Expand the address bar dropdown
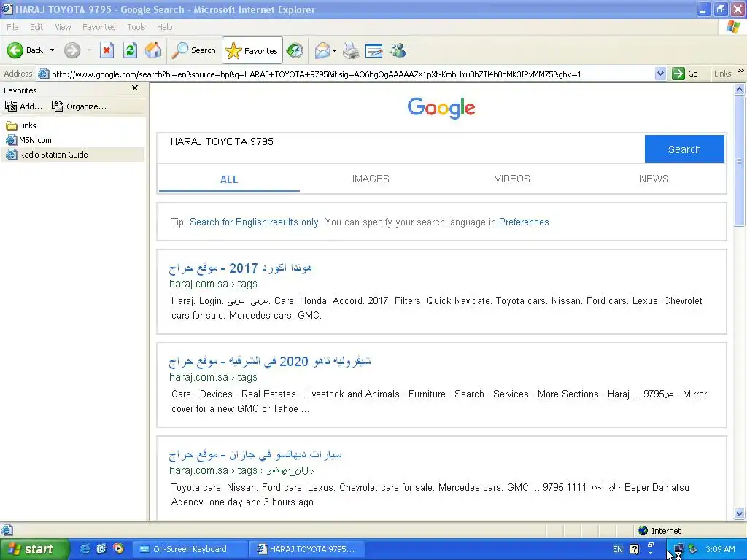747x560 pixels. coord(660,74)
